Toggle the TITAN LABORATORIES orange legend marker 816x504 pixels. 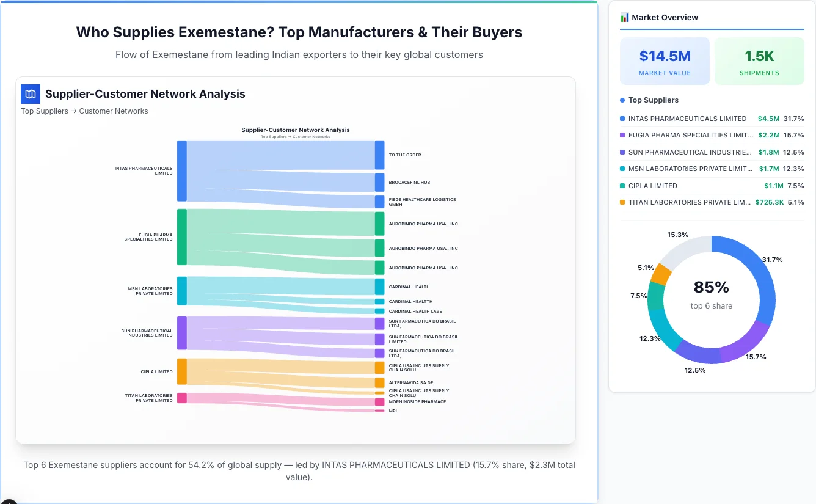click(622, 202)
